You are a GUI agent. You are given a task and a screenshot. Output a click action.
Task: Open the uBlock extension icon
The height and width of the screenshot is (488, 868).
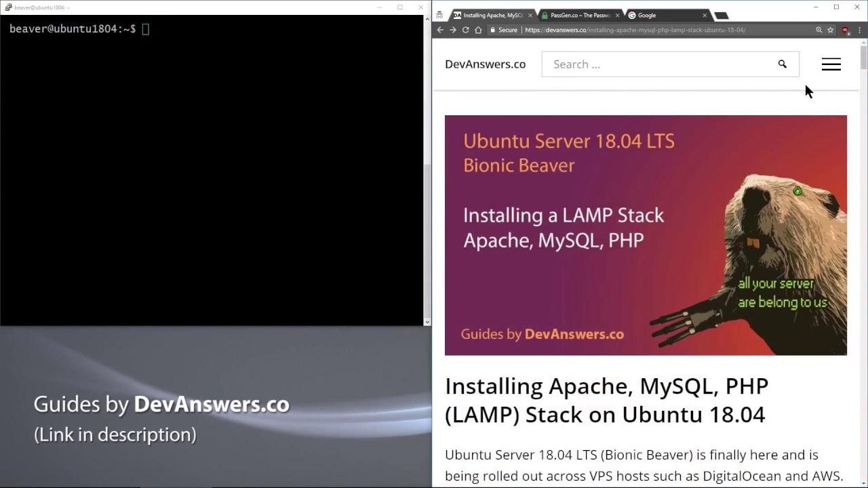(x=845, y=30)
